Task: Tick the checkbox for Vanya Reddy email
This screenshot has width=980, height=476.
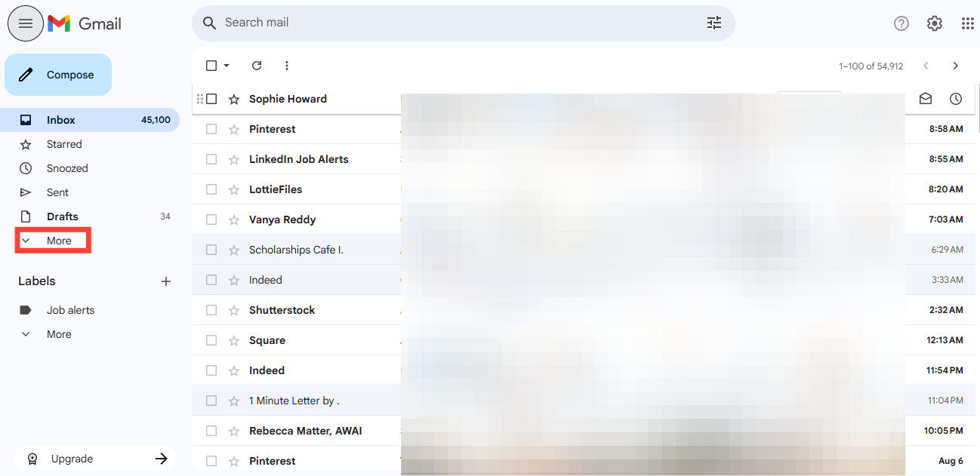Action: [211, 220]
